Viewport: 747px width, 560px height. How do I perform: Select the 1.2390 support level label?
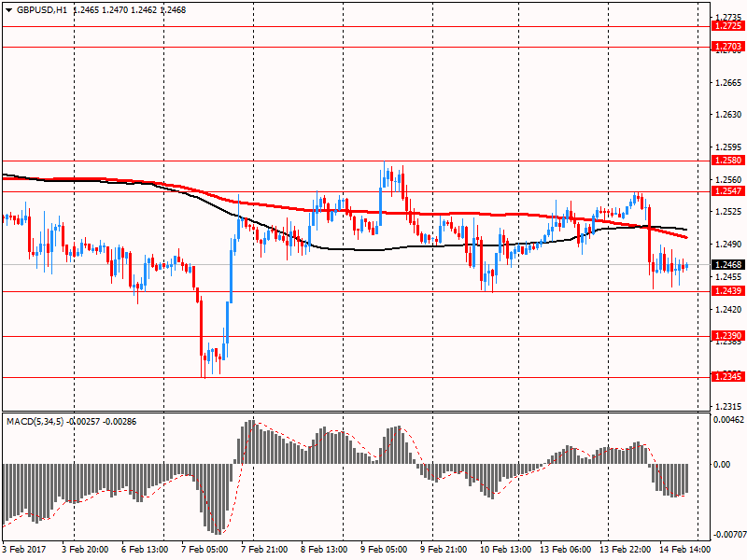pyautogui.click(x=727, y=336)
